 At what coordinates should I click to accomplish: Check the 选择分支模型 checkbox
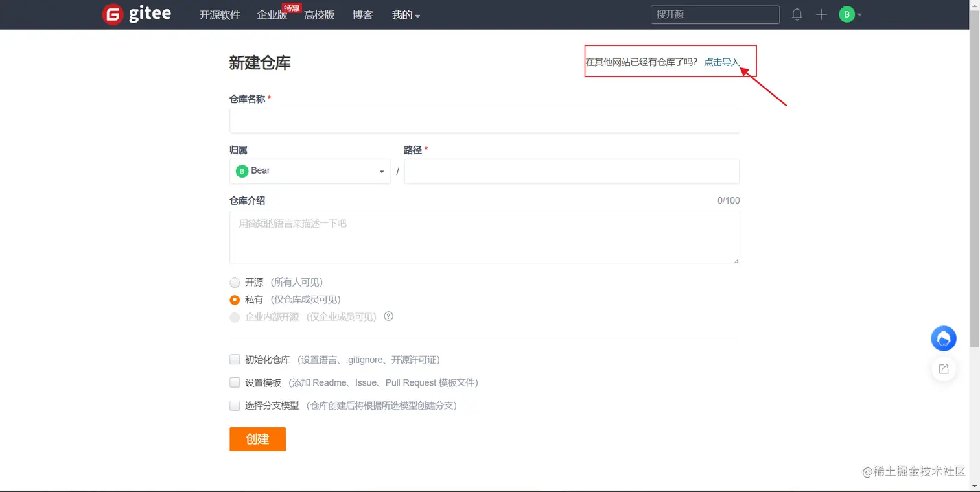coord(235,406)
